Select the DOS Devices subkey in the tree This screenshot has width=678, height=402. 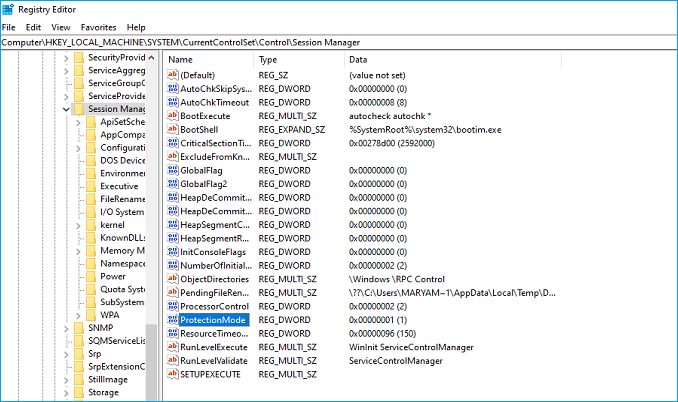coord(123,160)
